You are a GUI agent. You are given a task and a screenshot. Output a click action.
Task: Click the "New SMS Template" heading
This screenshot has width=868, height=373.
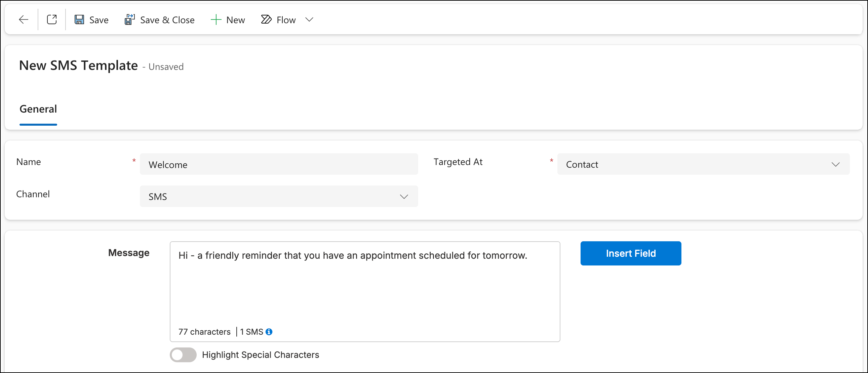pos(78,66)
